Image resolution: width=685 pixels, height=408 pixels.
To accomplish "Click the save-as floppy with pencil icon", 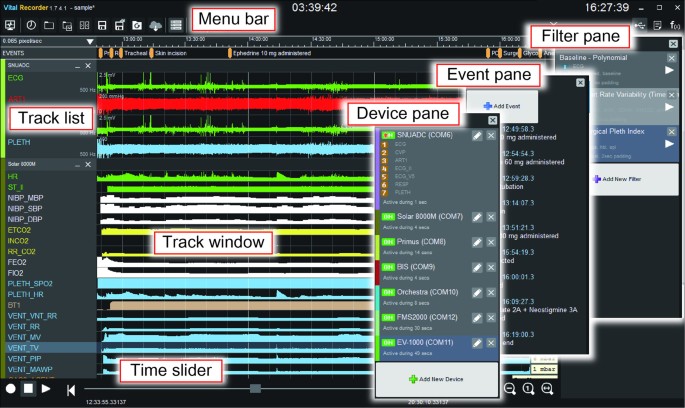I will point(119,25).
